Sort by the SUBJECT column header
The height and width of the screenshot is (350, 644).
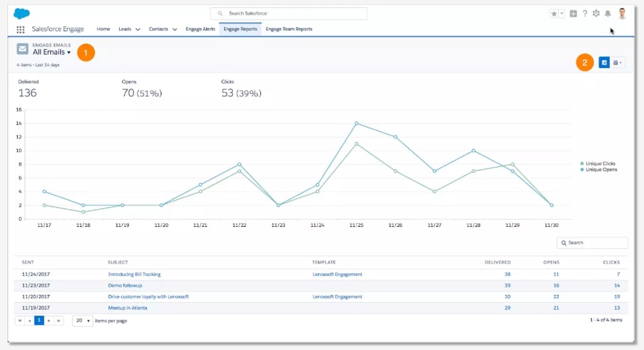click(118, 262)
